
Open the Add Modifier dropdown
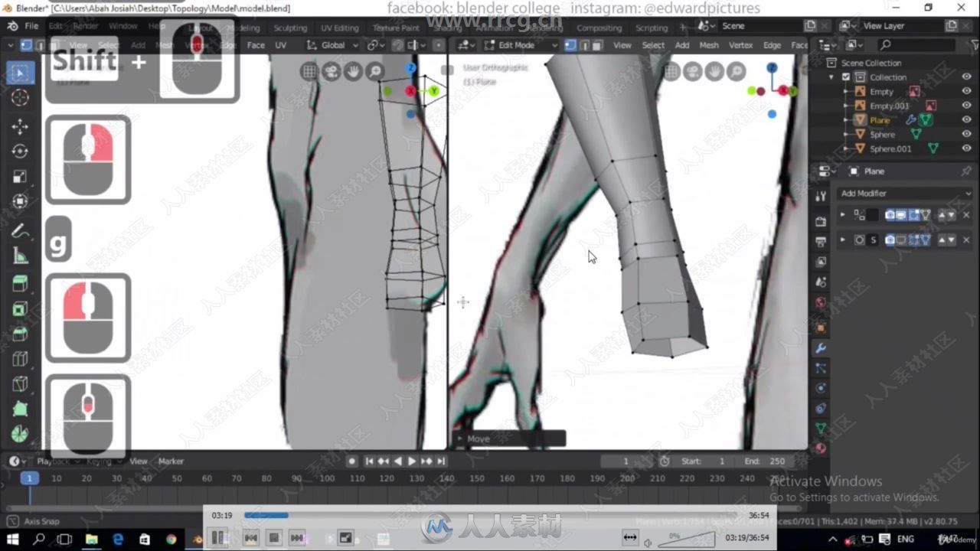click(905, 194)
